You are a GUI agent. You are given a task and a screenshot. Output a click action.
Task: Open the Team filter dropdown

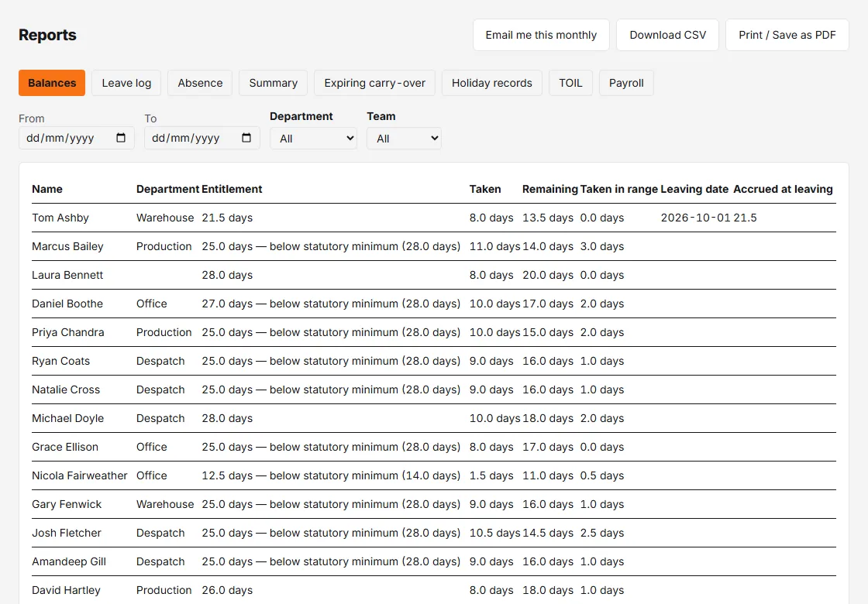click(404, 139)
